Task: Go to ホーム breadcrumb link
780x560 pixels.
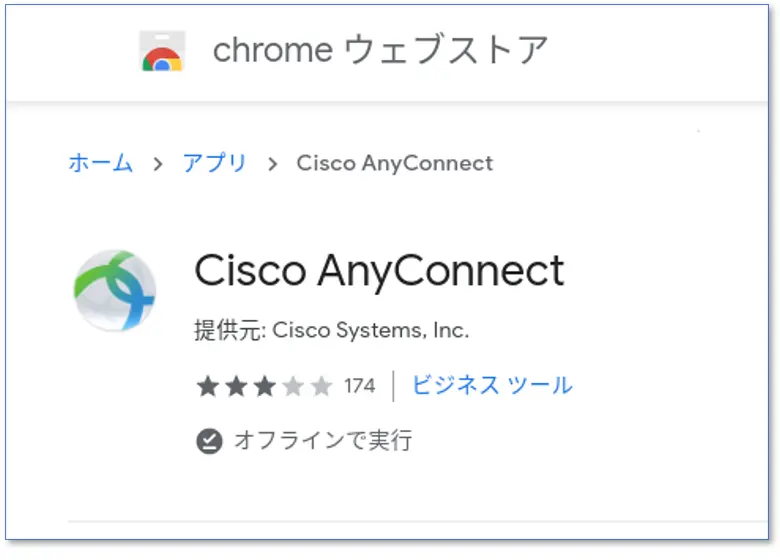Action: (100, 163)
